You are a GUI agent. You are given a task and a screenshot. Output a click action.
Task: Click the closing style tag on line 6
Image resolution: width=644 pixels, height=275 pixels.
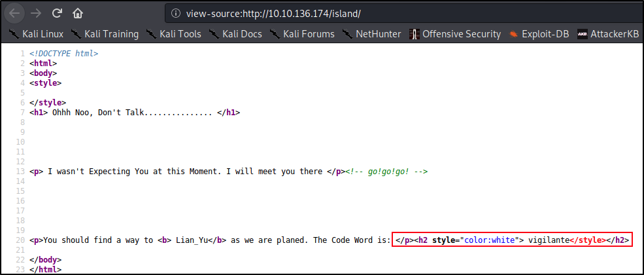48,103
